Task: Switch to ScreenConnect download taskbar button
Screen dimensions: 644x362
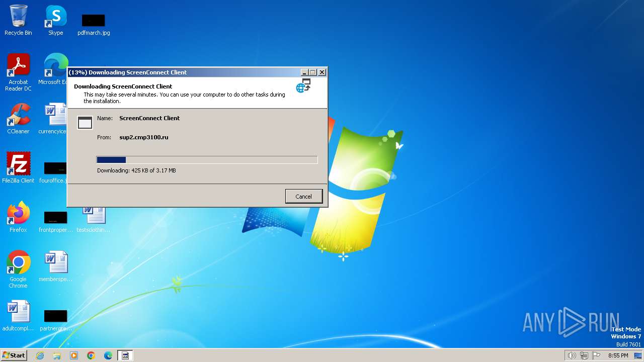Action: click(x=125, y=355)
